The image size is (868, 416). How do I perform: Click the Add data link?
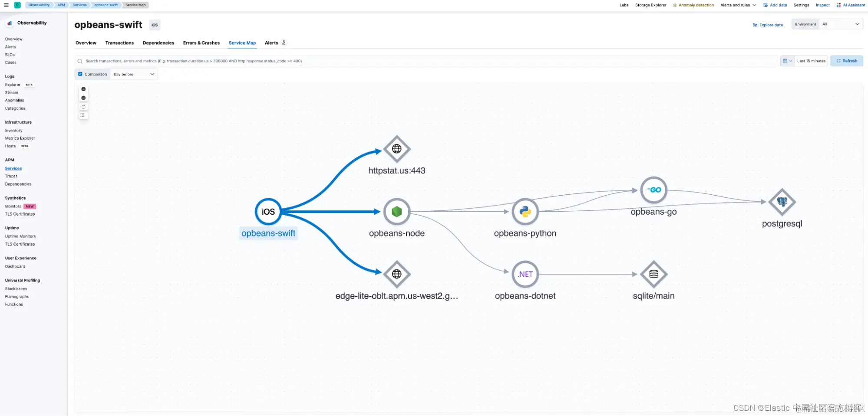(x=778, y=5)
